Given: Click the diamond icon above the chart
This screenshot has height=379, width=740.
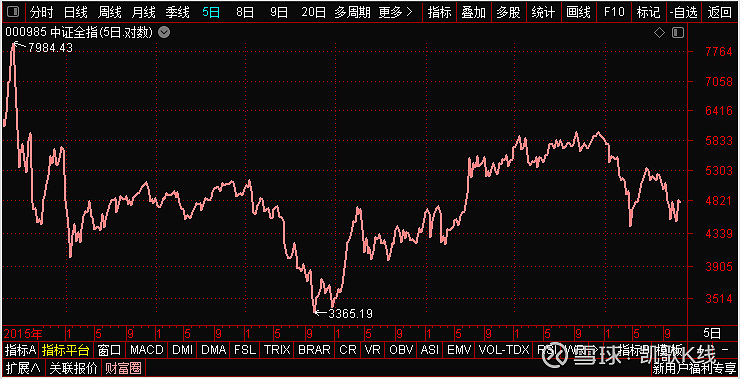Looking at the screenshot, I should coord(660,33).
